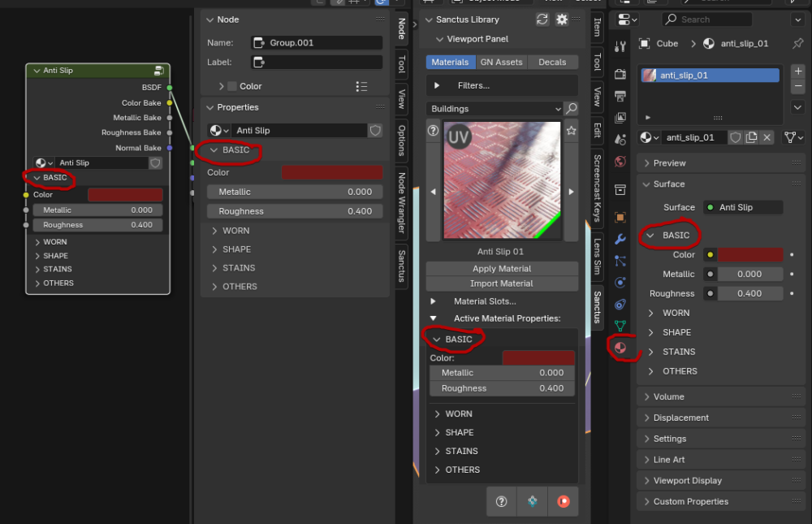
Task: Click the magnifier search icon beside Buildings
Action: [571, 108]
